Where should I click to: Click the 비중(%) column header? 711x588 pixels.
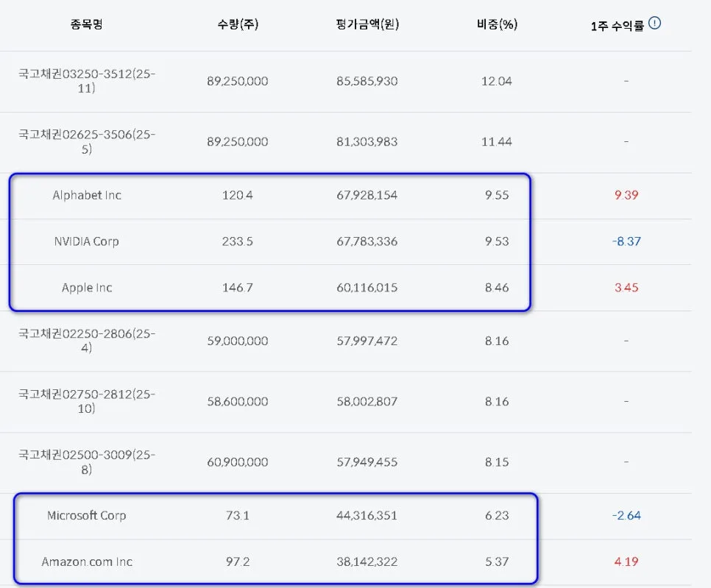[497, 24]
